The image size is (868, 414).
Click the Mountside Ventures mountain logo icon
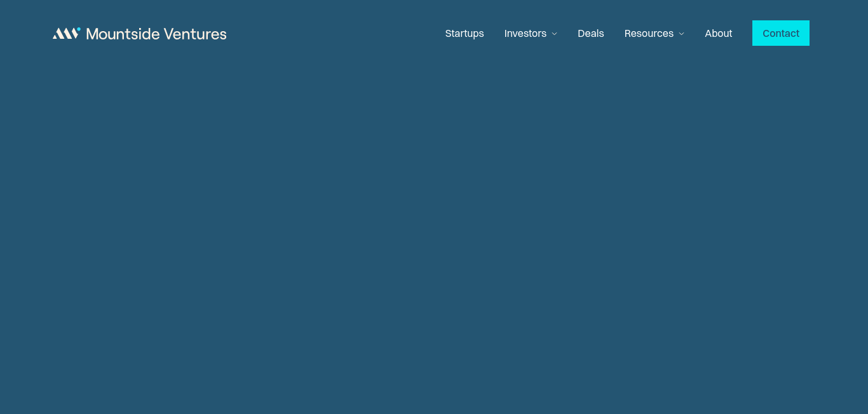click(x=66, y=33)
